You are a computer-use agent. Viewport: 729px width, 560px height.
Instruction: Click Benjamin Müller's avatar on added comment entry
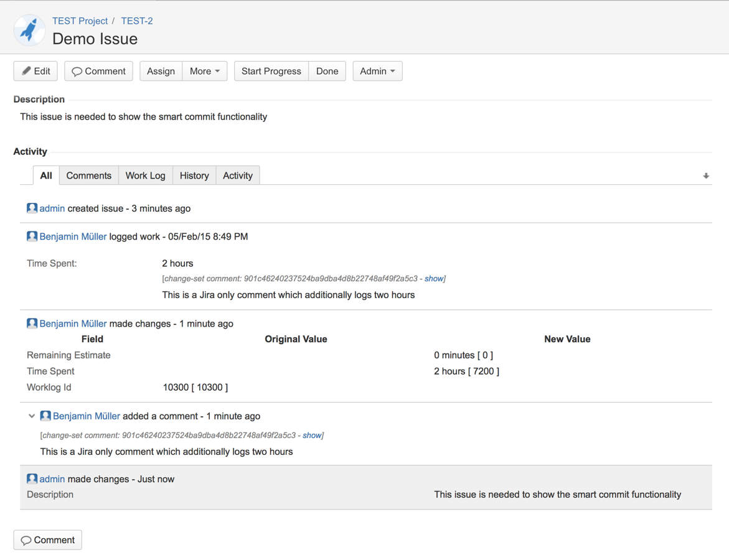(45, 416)
